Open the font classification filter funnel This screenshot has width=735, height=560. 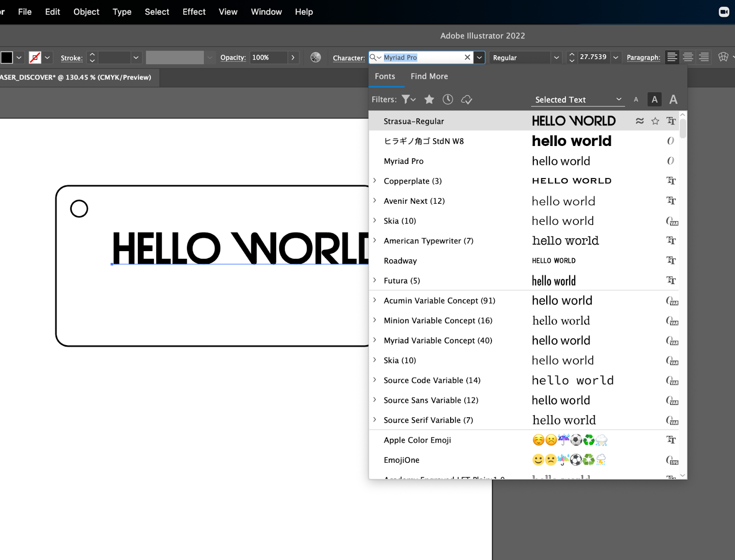[x=408, y=99]
